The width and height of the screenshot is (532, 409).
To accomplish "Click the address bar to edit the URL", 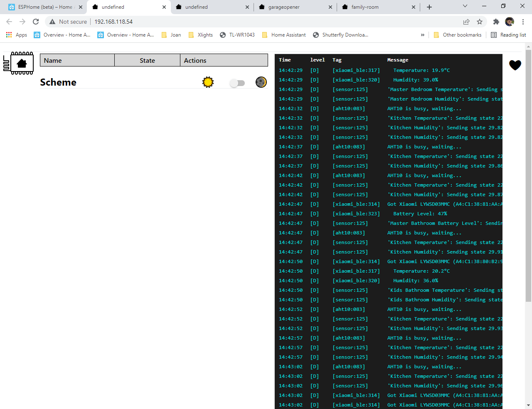I will (x=166, y=22).
